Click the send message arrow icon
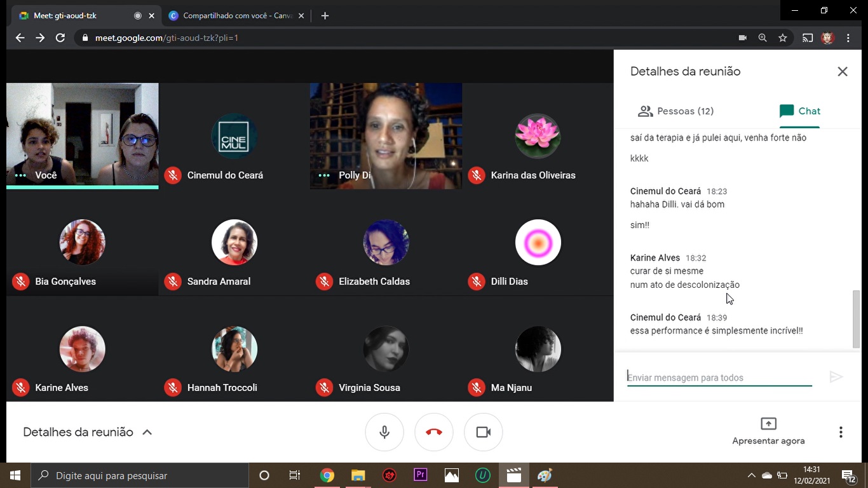 [x=836, y=377]
